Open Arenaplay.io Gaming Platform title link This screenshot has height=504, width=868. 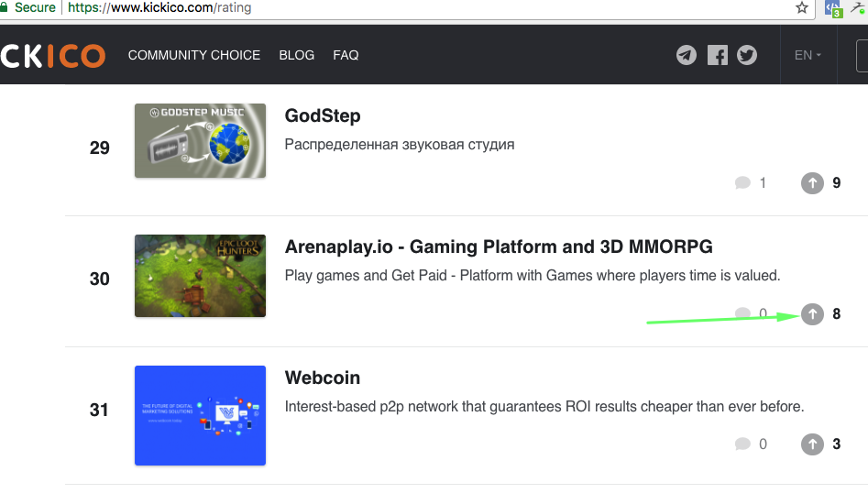(499, 247)
